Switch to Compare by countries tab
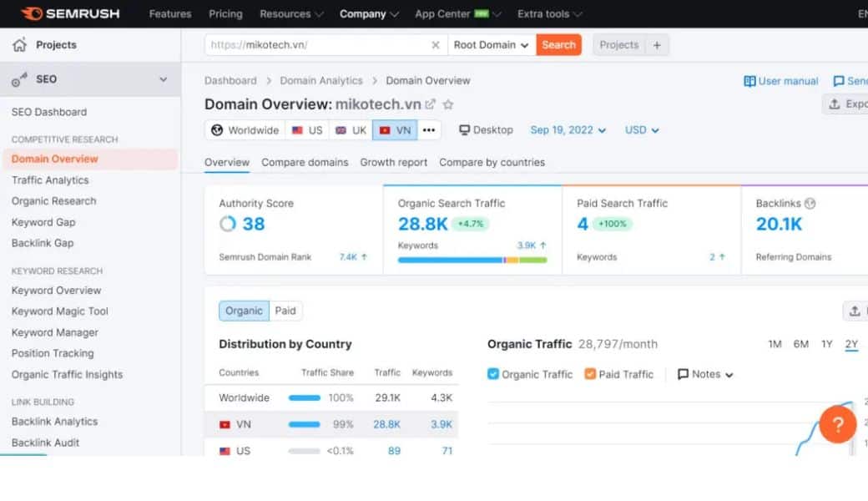The height and width of the screenshot is (501, 868). point(492,162)
